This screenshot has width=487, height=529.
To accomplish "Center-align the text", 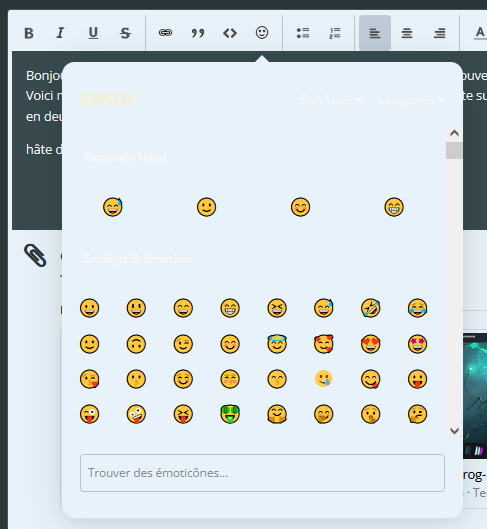I will click(407, 33).
